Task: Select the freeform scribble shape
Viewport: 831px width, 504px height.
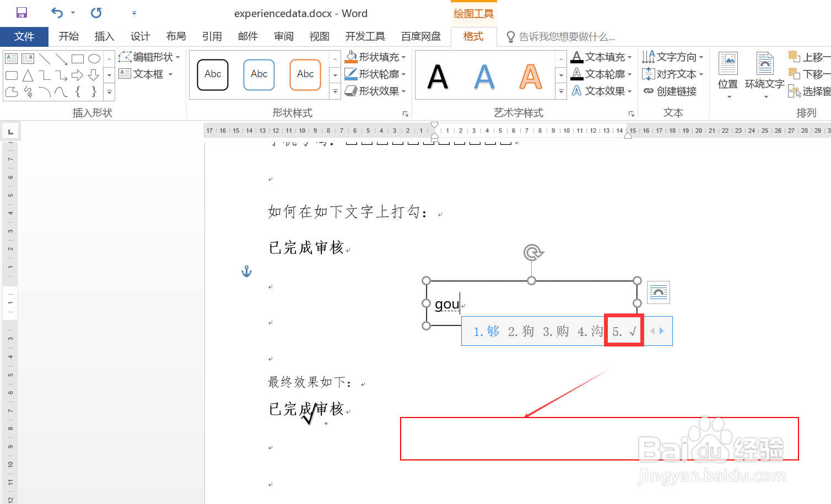Action: (28, 91)
